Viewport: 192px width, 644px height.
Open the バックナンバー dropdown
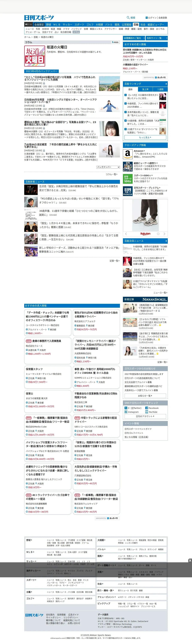tap(108, 167)
